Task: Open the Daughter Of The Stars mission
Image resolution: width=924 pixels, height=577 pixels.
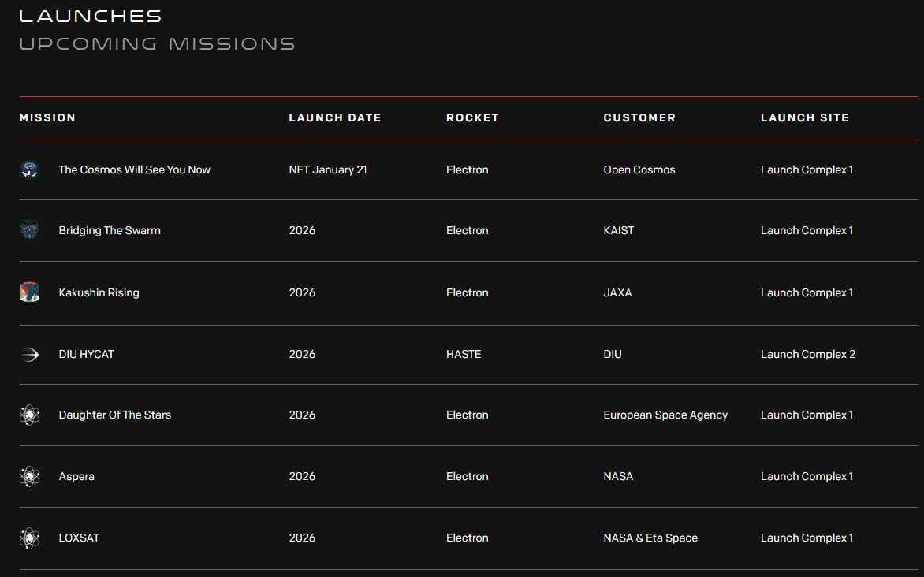Action: pyautogui.click(x=115, y=415)
